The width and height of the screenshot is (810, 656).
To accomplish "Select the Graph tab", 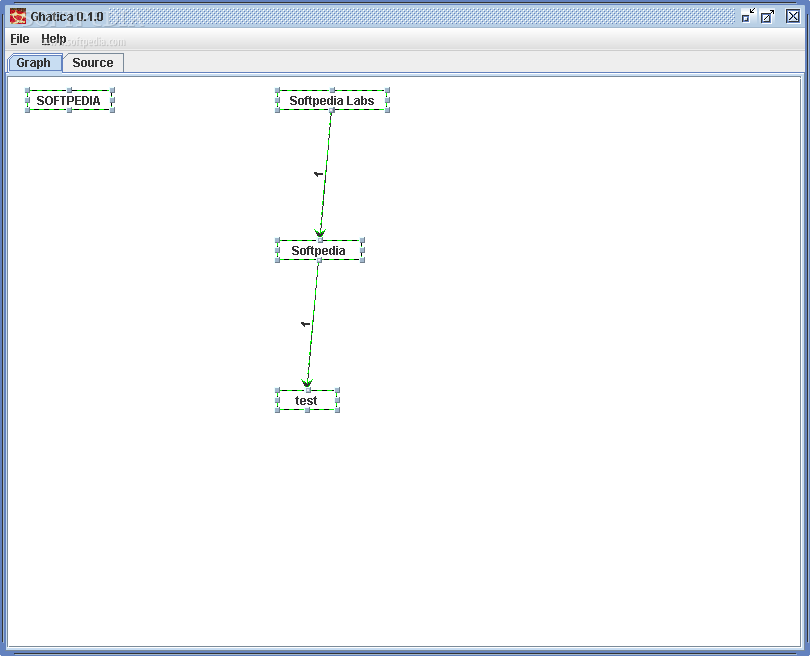I will (34, 63).
